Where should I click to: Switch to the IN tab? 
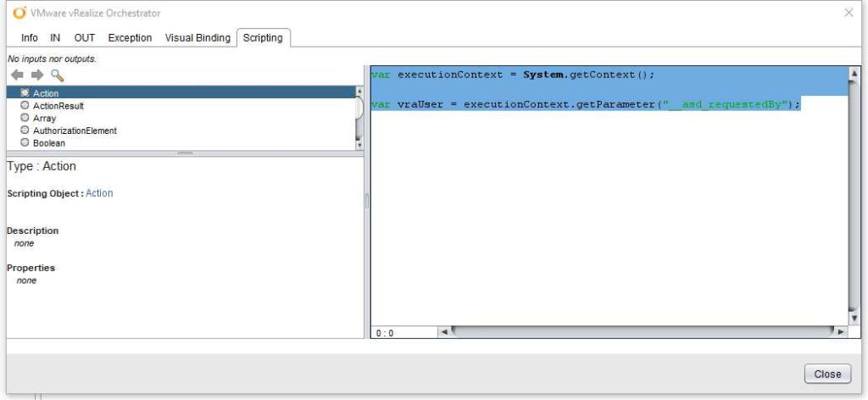(x=55, y=37)
